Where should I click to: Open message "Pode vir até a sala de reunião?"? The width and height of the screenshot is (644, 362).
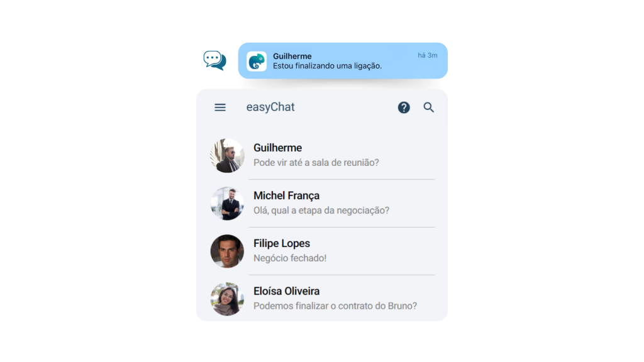(x=316, y=163)
